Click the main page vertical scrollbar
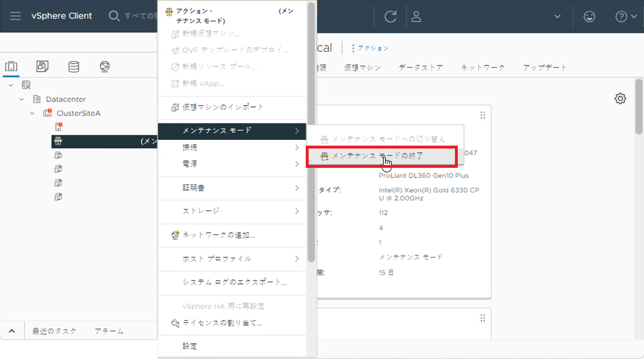Image resolution: width=644 pixels, height=359 pixels. (x=639, y=106)
